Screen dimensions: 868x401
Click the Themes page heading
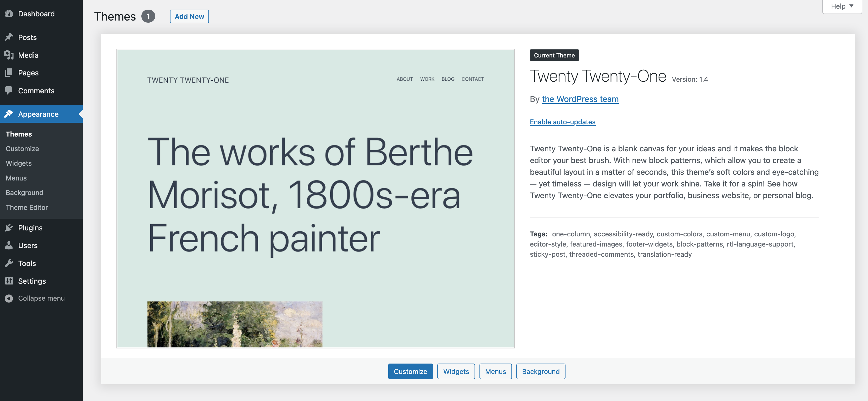[115, 17]
